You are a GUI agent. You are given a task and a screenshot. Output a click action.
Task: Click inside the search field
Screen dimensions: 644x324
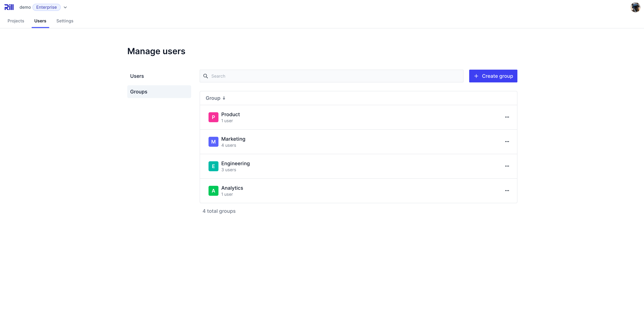(x=300, y=76)
